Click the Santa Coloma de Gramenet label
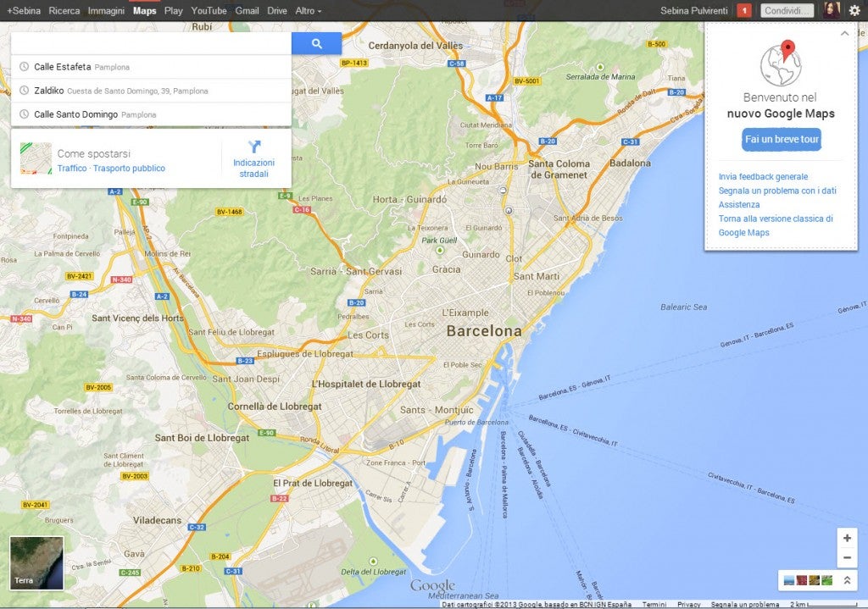 [x=559, y=169]
